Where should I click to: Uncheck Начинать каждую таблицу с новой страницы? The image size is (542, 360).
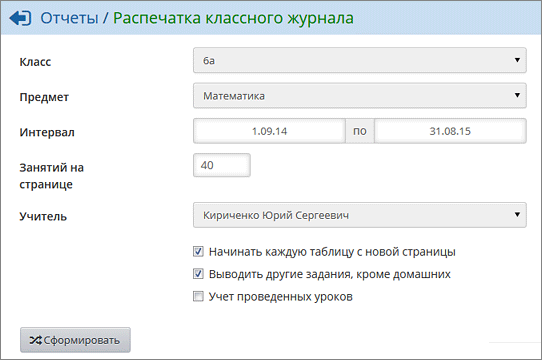coord(198,251)
